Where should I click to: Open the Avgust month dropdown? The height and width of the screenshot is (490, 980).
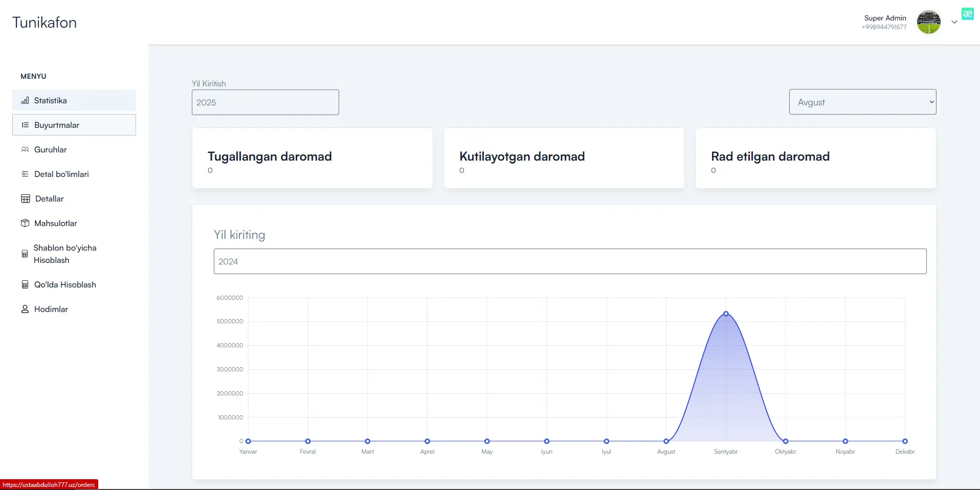click(x=862, y=102)
